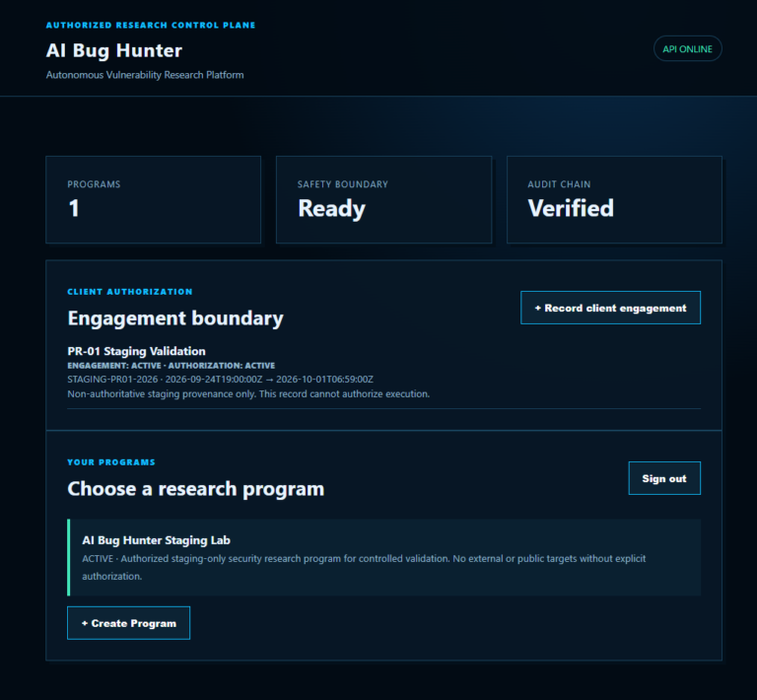Click the AI Bug Hunter title
Screen dimensions: 757x700
click(x=114, y=50)
